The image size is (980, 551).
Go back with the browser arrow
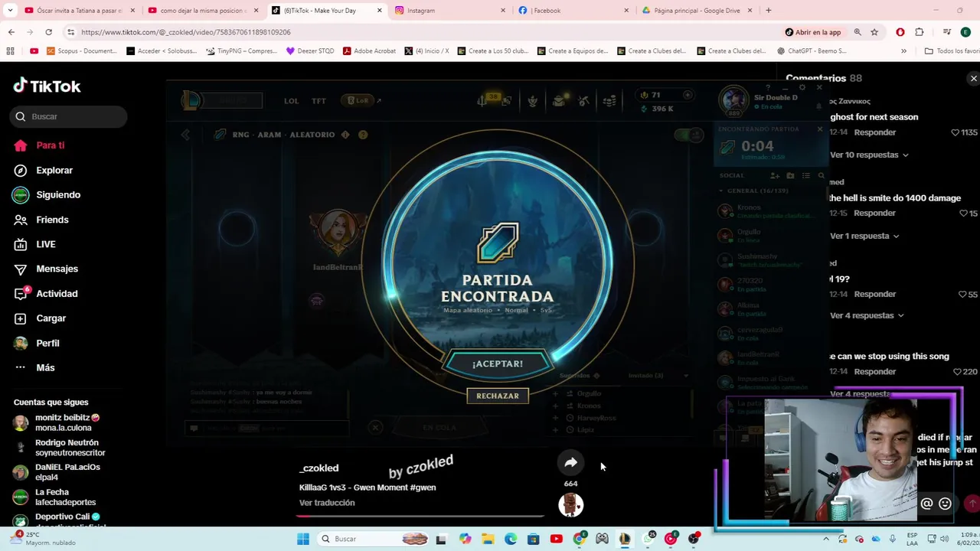click(x=11, y=32)
